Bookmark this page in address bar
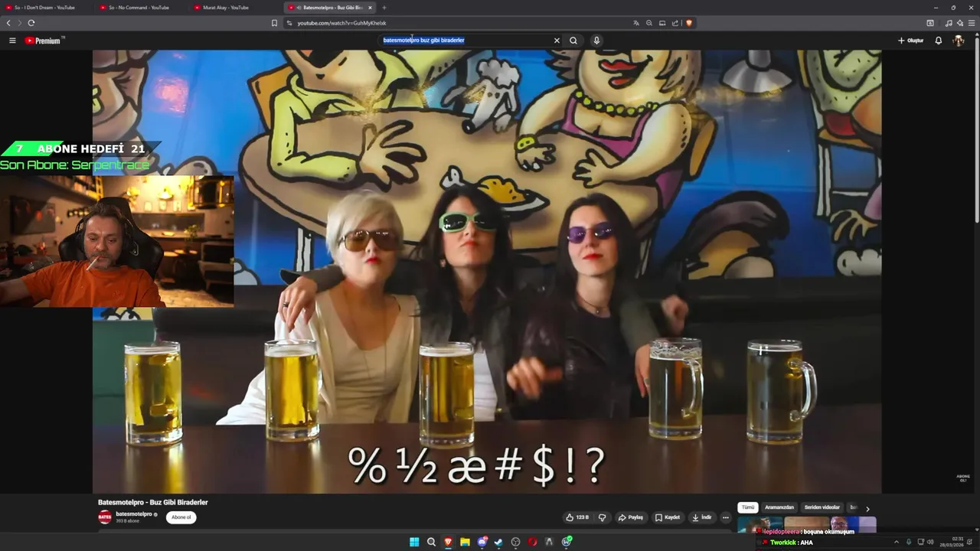 (274, 23)
